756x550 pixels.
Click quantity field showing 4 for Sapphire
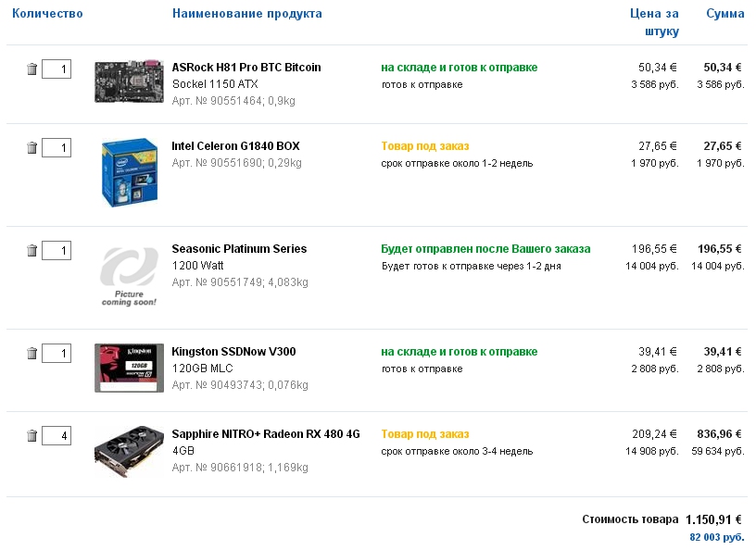[x=57, y=436]
